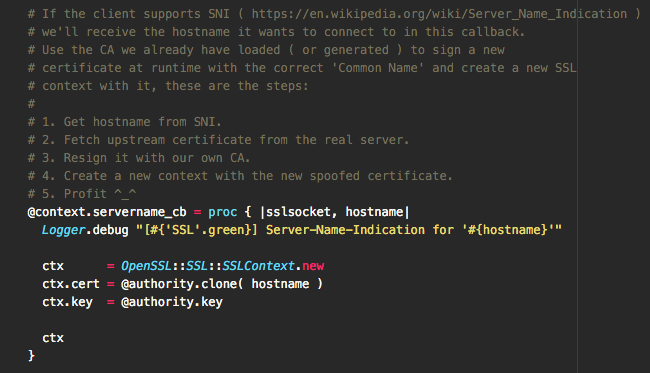Click comment '3. Resign it with our own CA.'
Screen dimensions: 650x373
tap(138, 158)
